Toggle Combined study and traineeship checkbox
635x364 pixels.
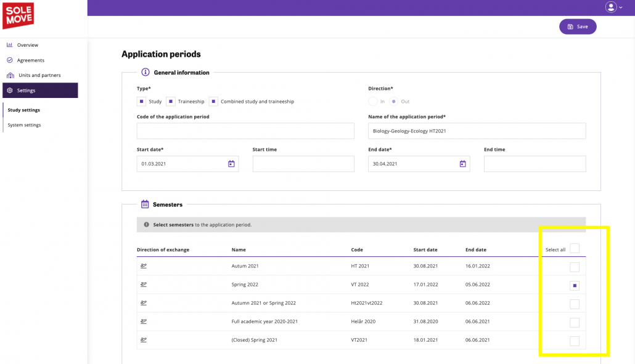coord(214,101)
